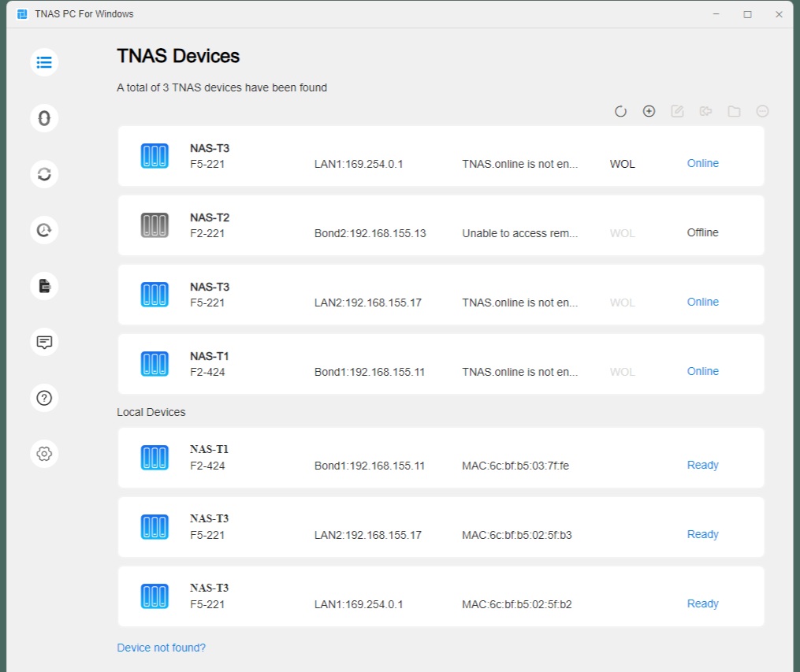Click Ready status in MAC 6c:bf:b5:02:5f:b3 row
Screen dimensions: 800x672
click(x=702, y=534)
